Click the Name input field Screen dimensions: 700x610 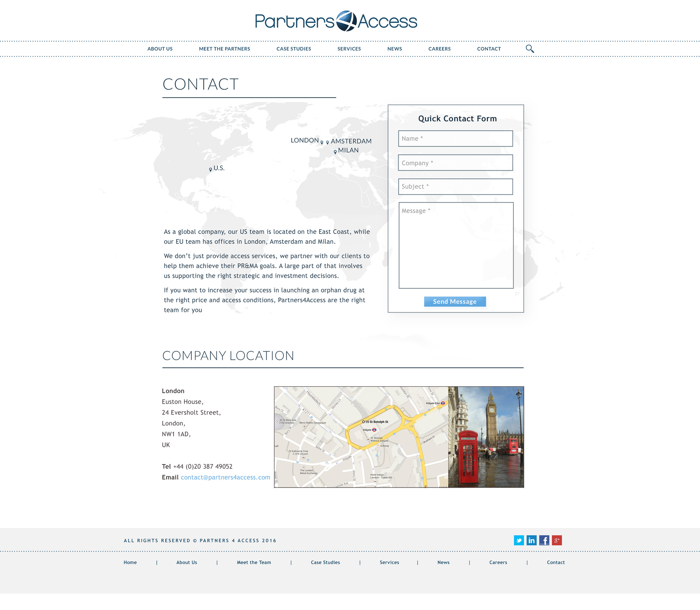[x=455, y=139]
